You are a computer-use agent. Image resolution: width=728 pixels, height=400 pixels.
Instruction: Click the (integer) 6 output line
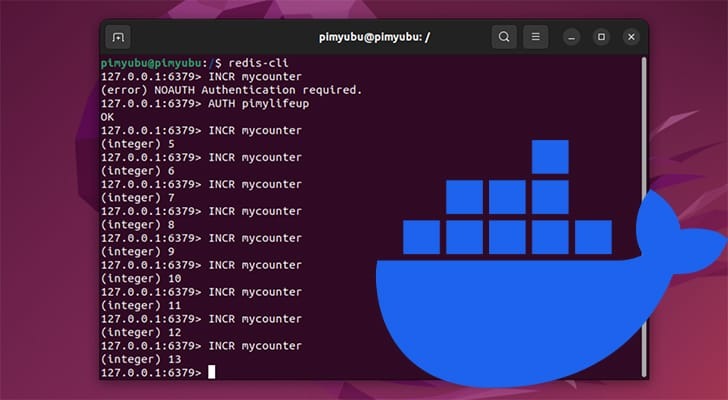click(x=138, y=171)
